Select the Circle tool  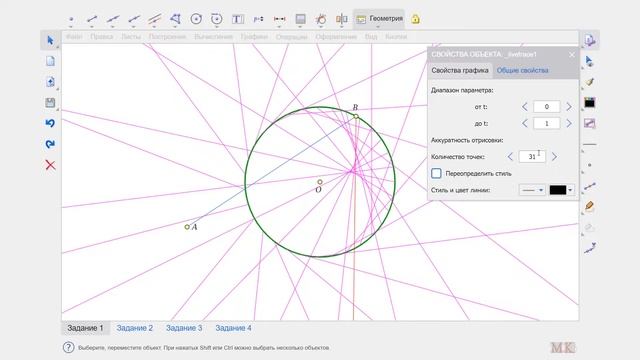pos(196,19)
